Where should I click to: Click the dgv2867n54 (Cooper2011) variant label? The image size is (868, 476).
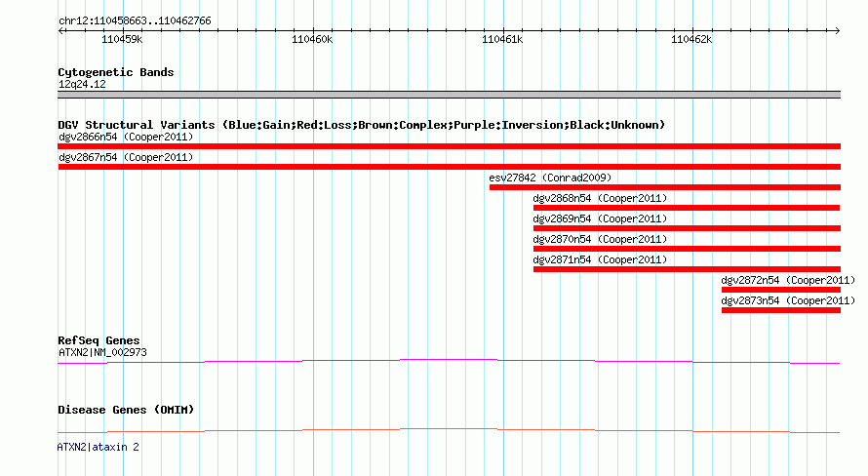(126, 157)
